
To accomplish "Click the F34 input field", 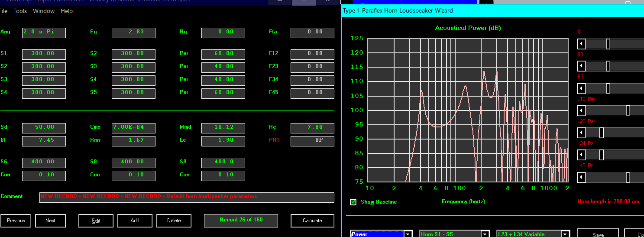I will coord(312,80).
